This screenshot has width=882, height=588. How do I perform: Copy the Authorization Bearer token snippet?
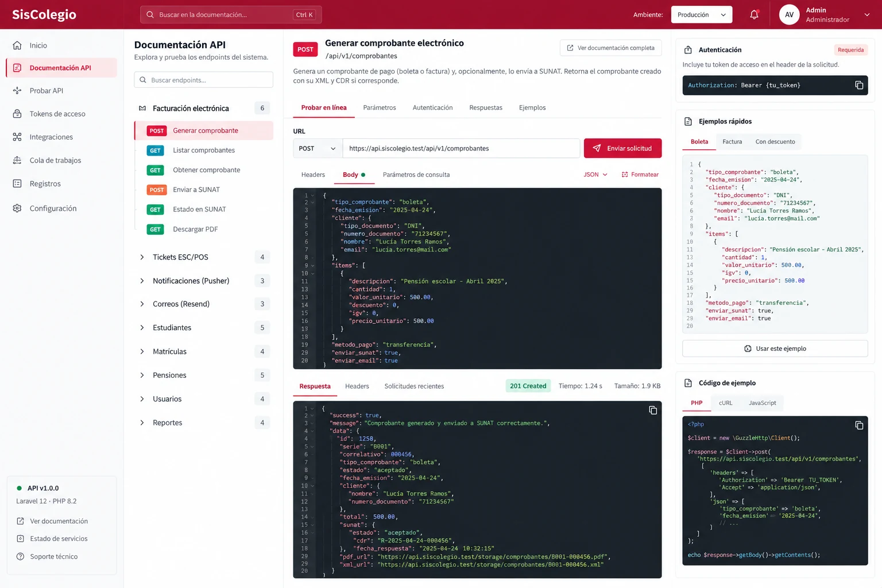[859, 85]
